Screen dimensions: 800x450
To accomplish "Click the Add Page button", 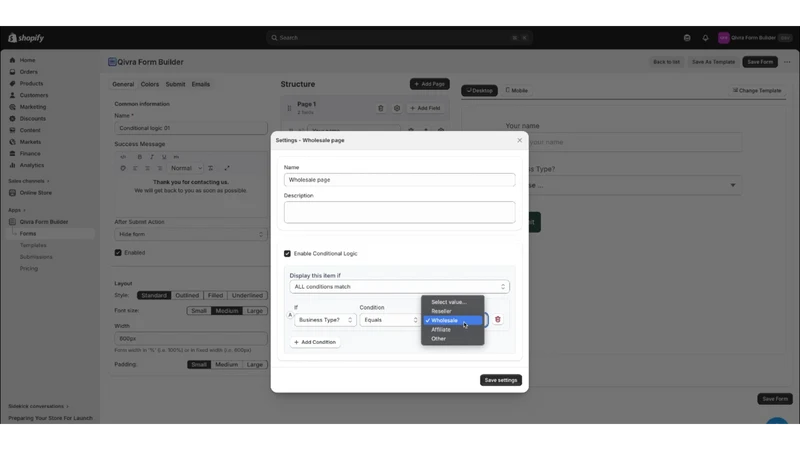I will (430, 84).
